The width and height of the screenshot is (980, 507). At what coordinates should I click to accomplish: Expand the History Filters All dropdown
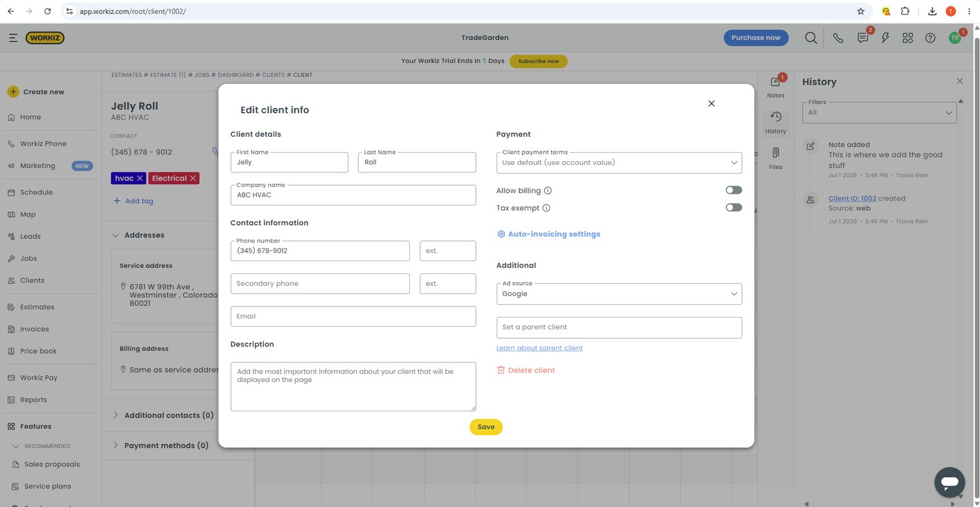click(880, 112)
